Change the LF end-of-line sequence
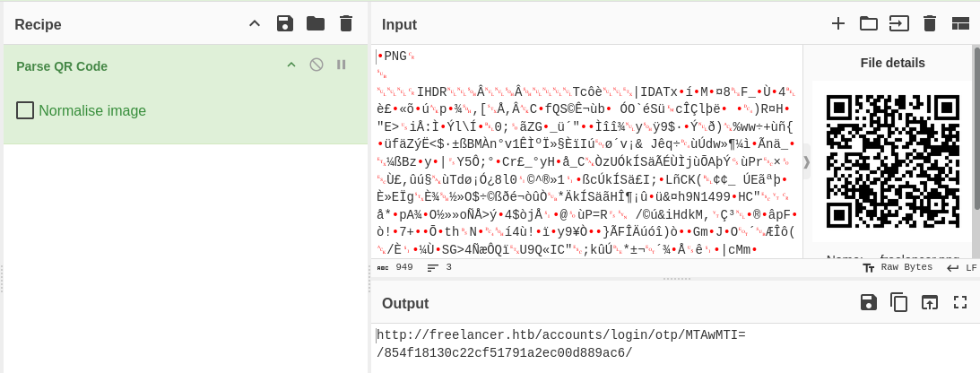Viewport: 980px width, 373px height. click(961, 267)
